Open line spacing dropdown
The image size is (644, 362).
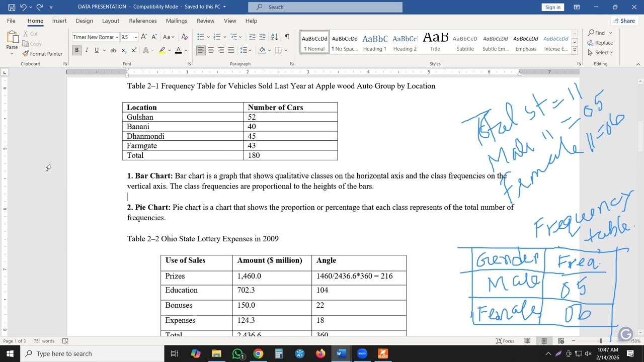click(245, 50)
